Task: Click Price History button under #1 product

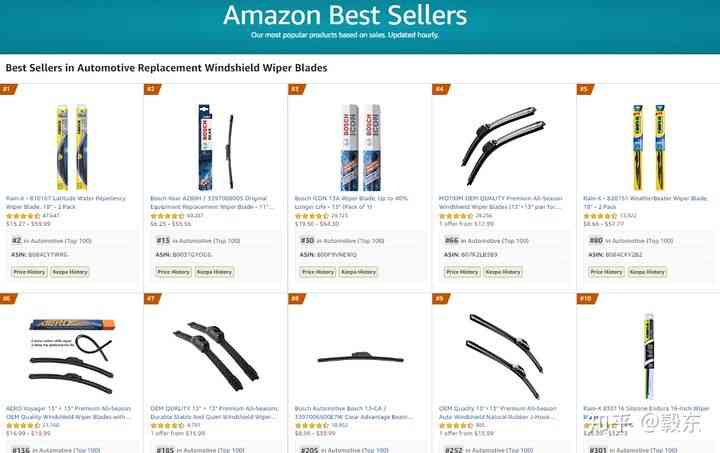Action: [29, 272]
